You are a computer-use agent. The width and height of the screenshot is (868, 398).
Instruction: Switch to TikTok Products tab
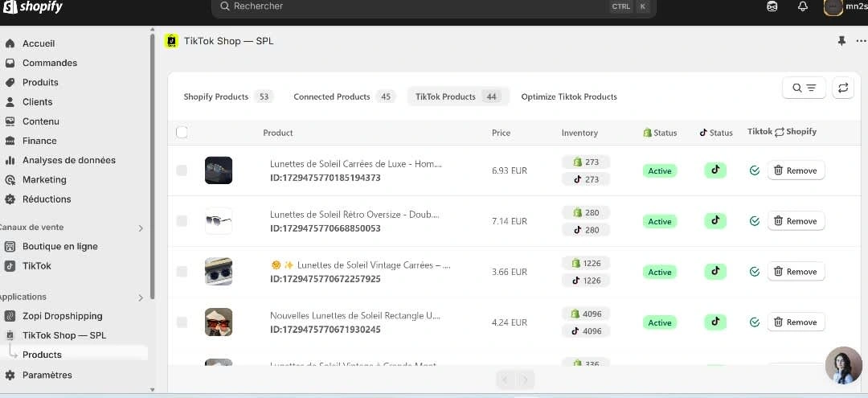[458, 96]
